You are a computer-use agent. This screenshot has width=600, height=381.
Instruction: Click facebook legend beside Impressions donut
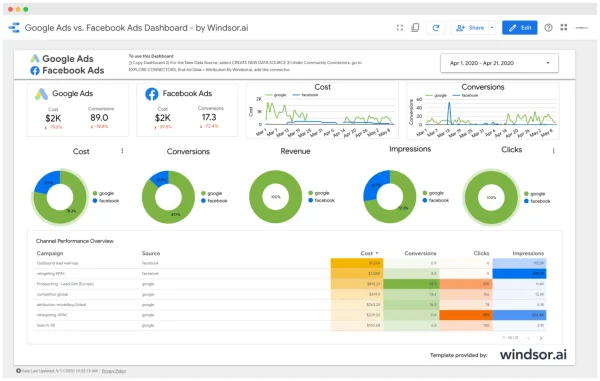coord(436,200)
